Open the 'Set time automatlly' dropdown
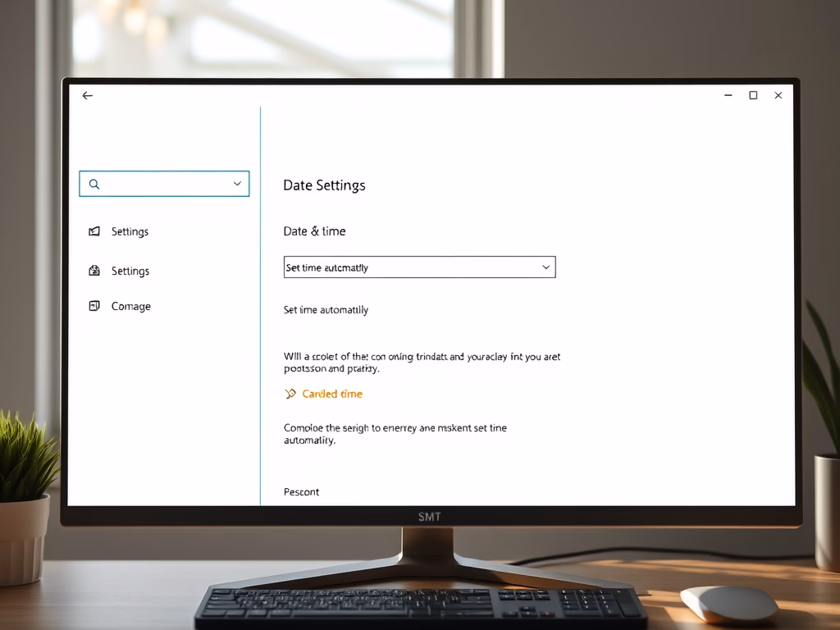 click(410, 267)
